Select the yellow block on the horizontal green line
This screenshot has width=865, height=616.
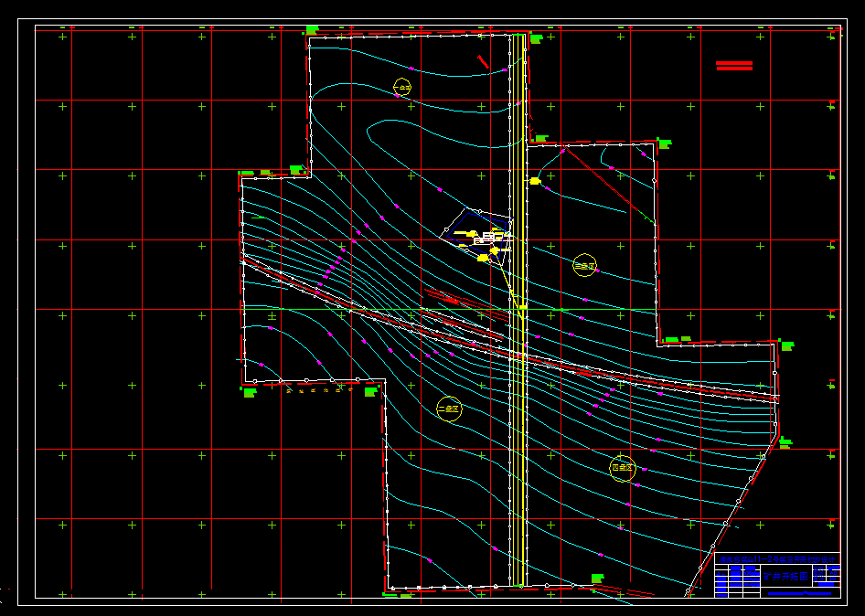(x=522, y=307)
